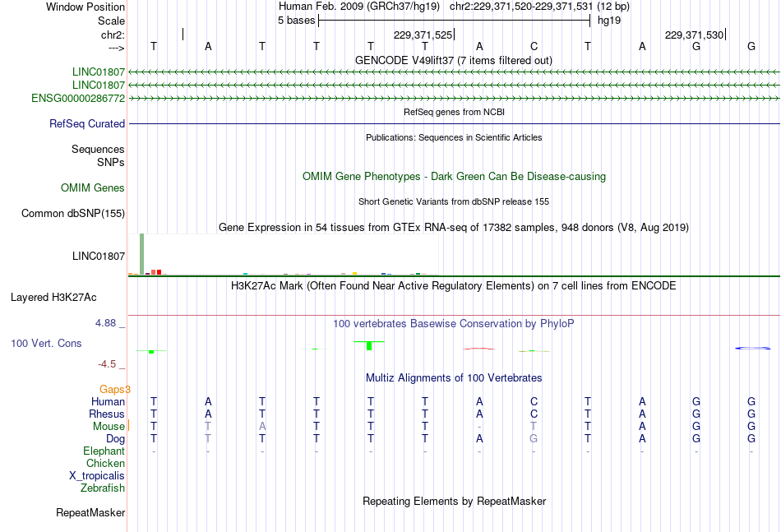Screen dimensions: 781x532
Task: Click the Short Genetic Variants dbSNP title
Action: point(454,201)
